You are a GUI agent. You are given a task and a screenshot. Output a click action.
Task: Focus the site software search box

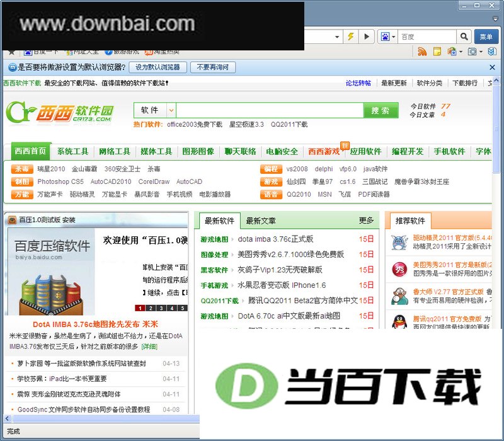[270, 111]
